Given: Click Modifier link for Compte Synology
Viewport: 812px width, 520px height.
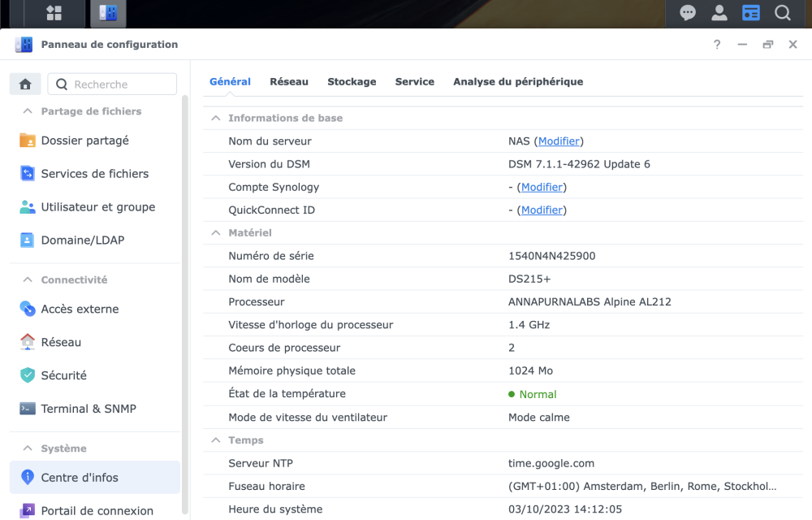Looking at the screenshot, I should (x=542, y=187).
